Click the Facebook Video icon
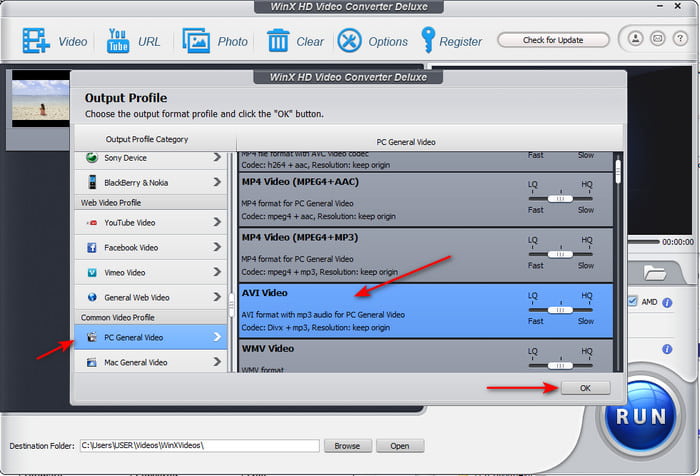700x476 pixels. 92,247
